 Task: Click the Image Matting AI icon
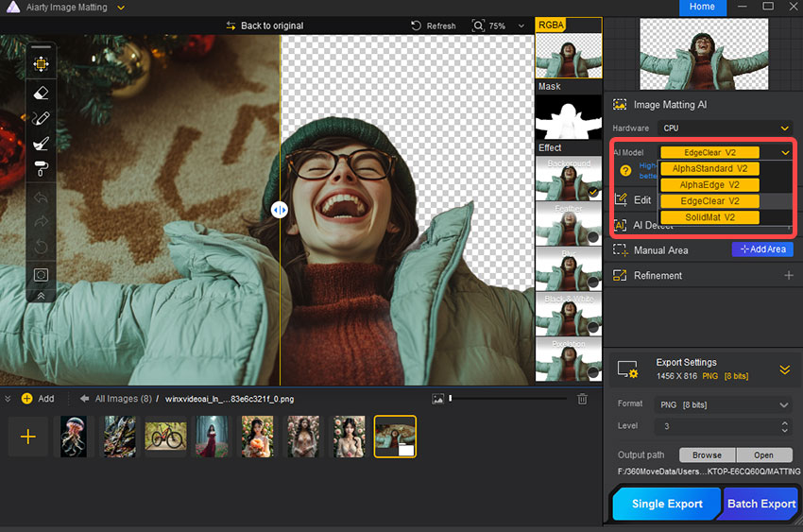(x=620, y=105)
